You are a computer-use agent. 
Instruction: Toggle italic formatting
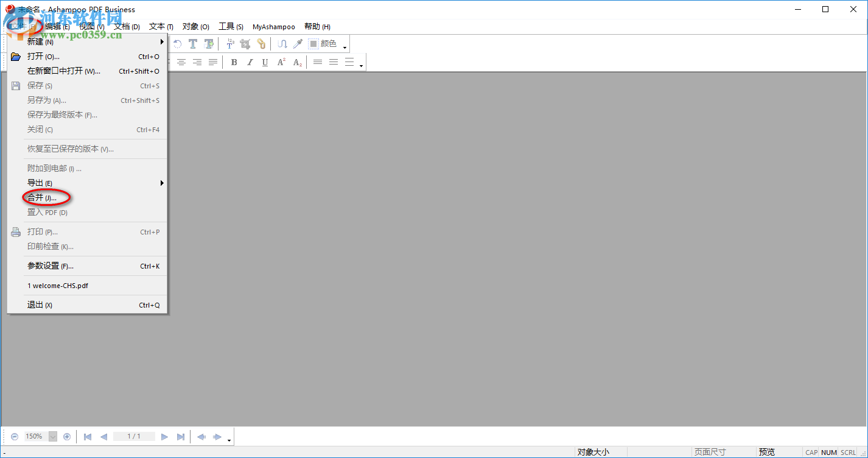pyautogui.click(x=250, y=62)
